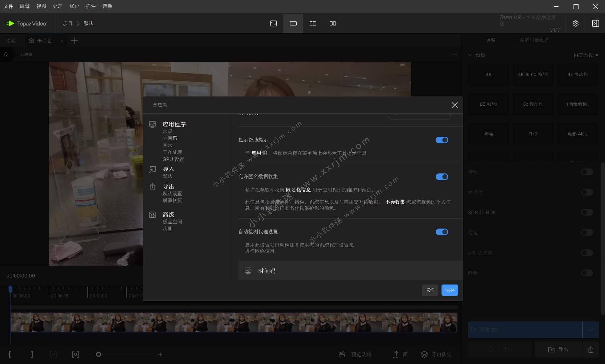This screenshot has width=605, height=364.
Task: Open the preview queue panel icon
Action: pyautogui.click(x=342, y=354)
